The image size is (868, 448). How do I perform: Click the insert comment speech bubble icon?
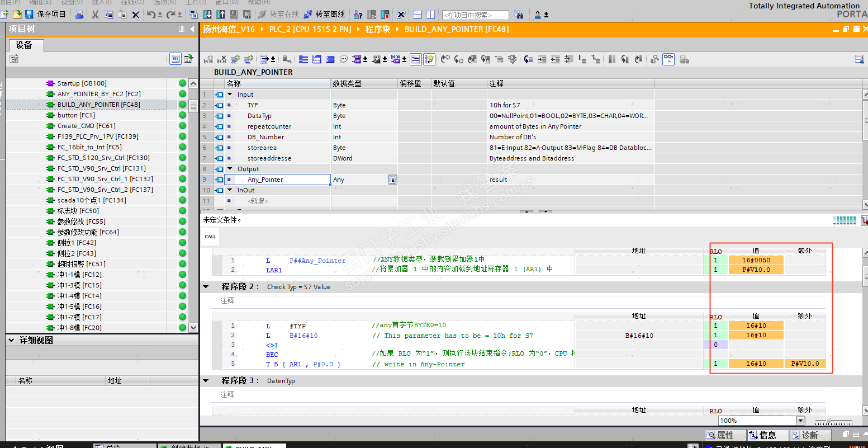[x=344, y=59]
